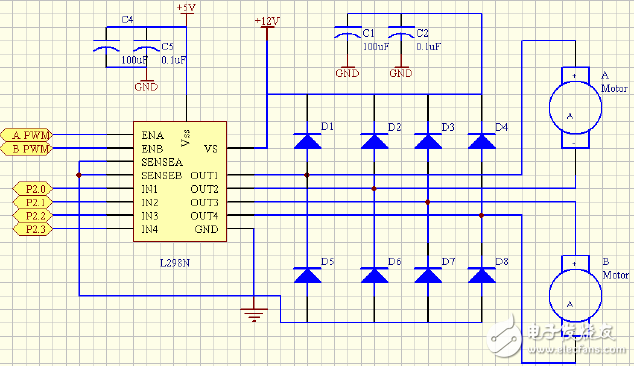Image resolution: width=634 pixels, height=366 pixels.
Task: Click the A PWM port label
Action: click(27, 135)
